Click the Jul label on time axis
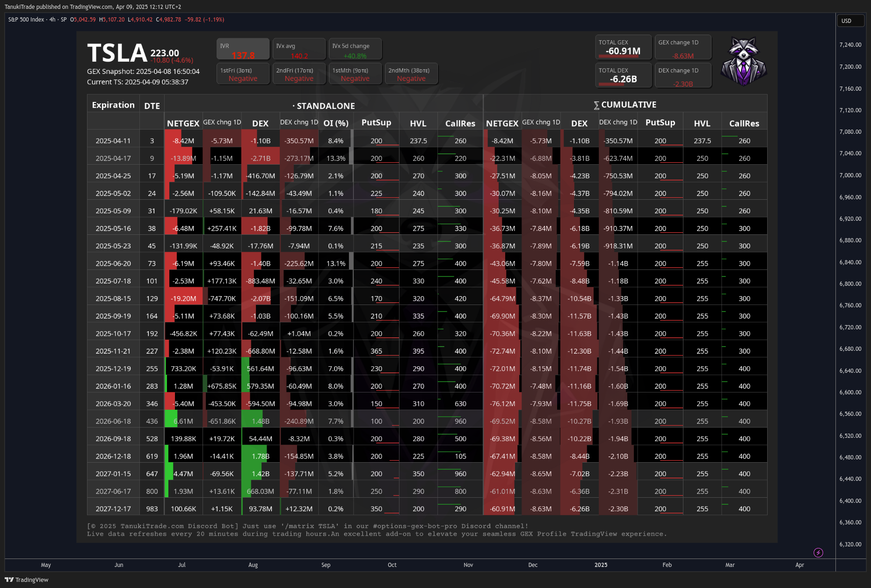The height and width of the screenshot is (588, 871). coord(182,565)
